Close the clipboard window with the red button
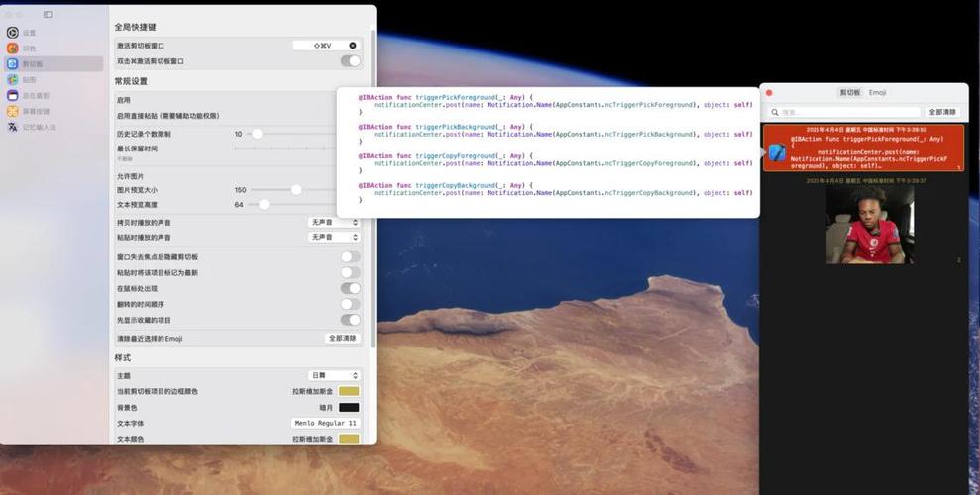Screen dimensions: 980x495 click(x=769, y=93)
